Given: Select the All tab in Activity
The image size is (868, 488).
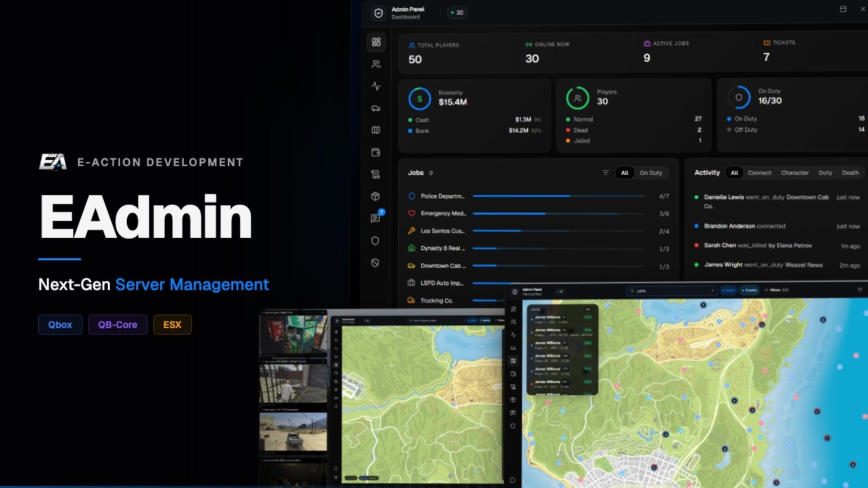Looking at the screenshot, I should coord(734,173).
